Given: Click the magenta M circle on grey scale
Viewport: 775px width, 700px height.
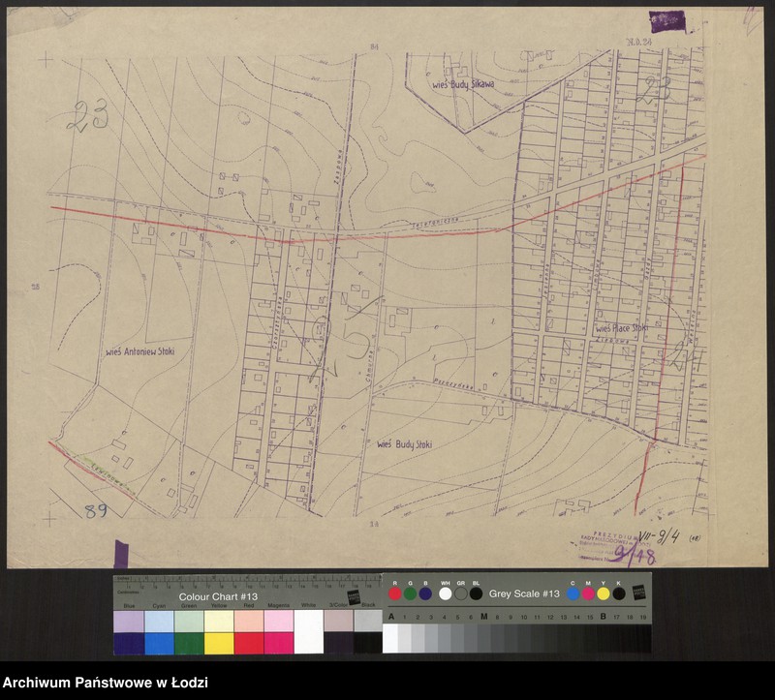Looking at the screenshot, I should pos(589,593).
